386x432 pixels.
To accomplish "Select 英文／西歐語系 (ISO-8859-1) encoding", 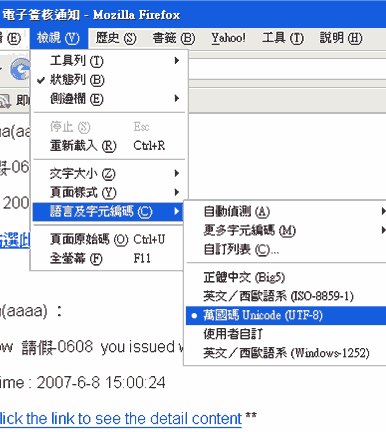I will pos(286,296).
